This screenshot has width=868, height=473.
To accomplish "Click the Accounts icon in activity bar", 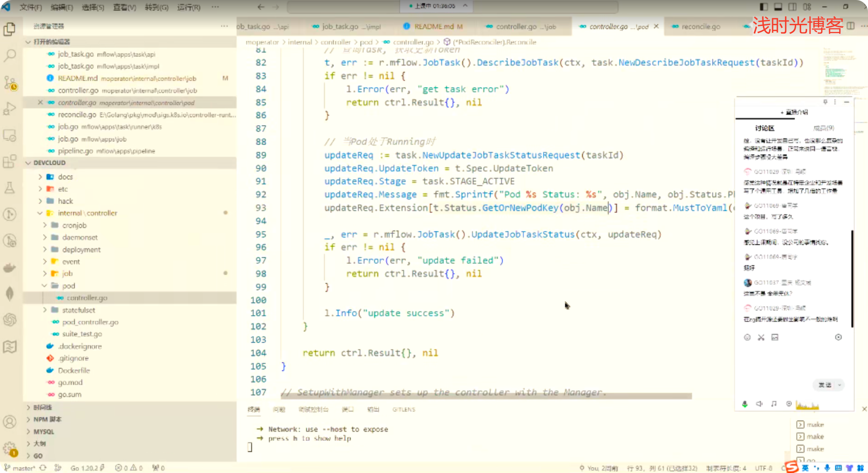I will click(x=10, y=422).
